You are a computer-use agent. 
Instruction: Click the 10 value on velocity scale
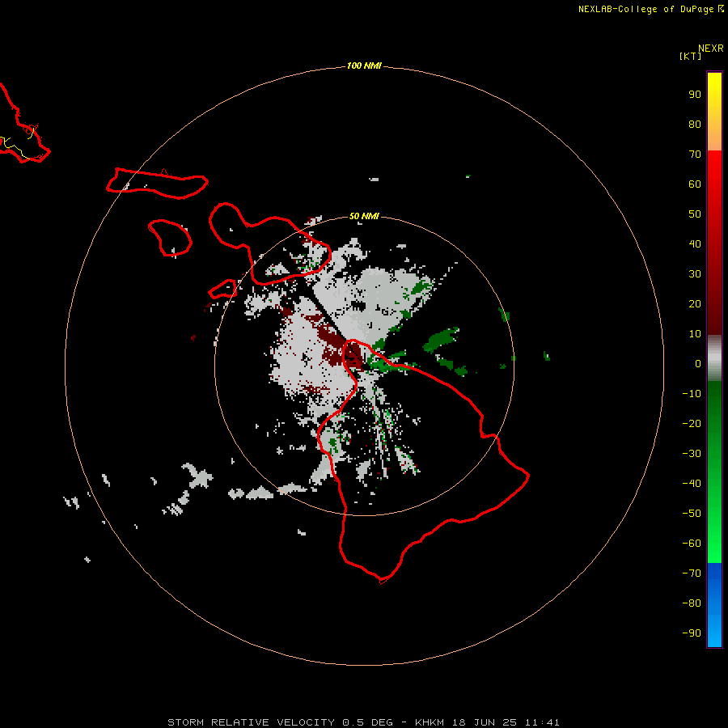tap(695, 334)
